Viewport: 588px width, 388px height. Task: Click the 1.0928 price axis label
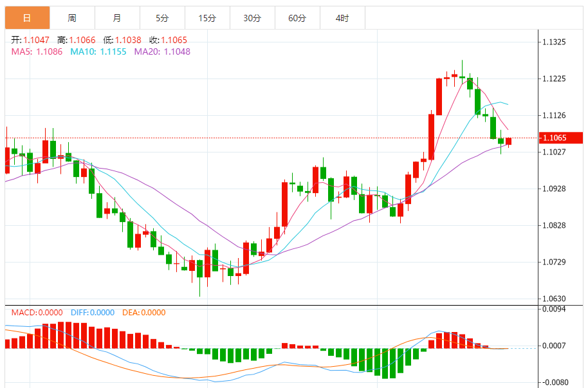[x=555, y=189]
